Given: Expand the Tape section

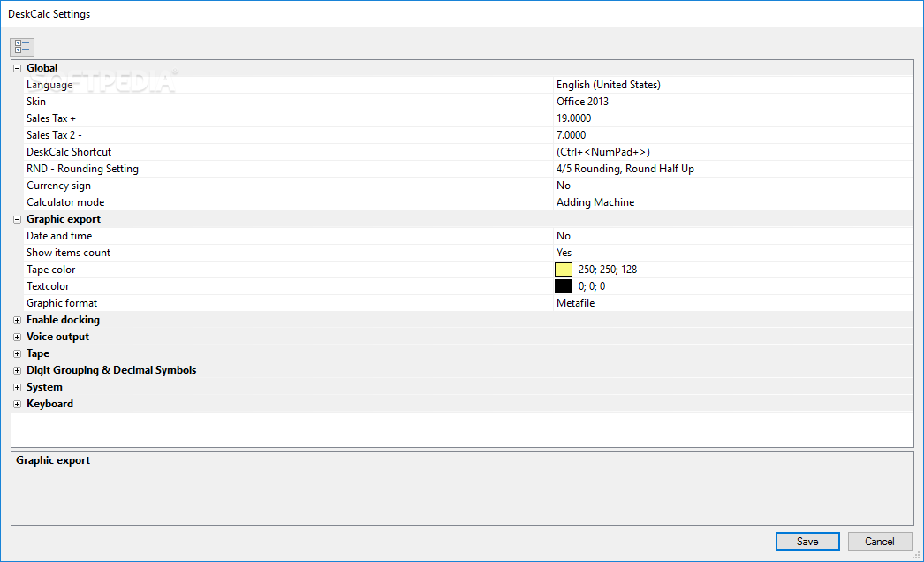Looking at the screenshot, I should pos(17,353).
